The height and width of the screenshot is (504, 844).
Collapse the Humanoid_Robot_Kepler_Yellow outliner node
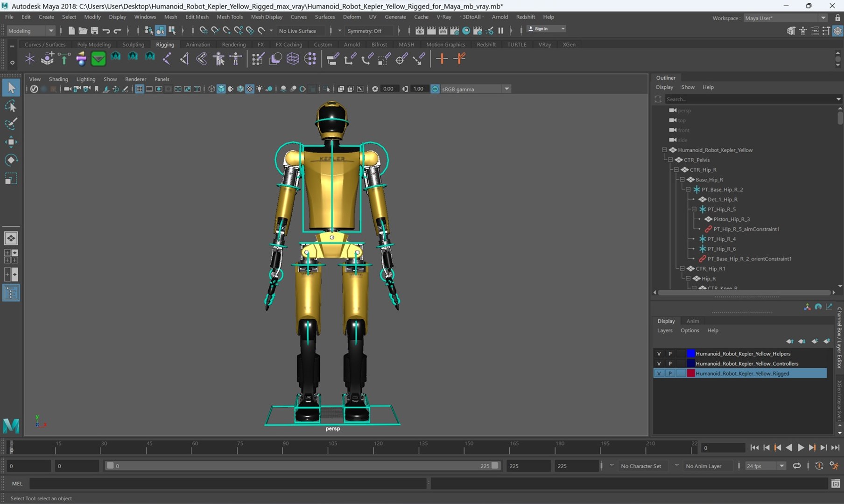(x=664, y=150)
